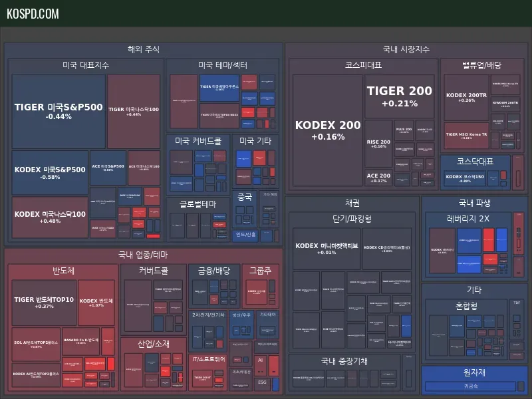Click the KODEX 미국나스닥100 +0.48% tile

[x=50, y=217]
